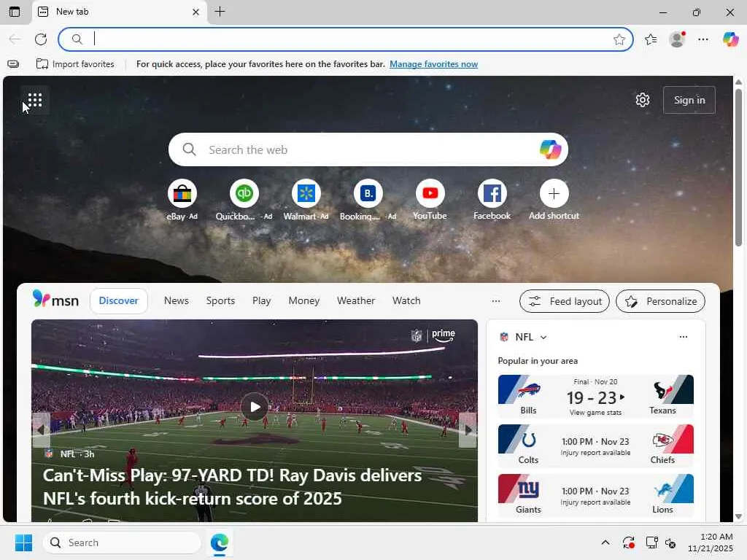Open Manage favorites now link
747x560 pixels.
pyautogui.click(x=433, y=64)
